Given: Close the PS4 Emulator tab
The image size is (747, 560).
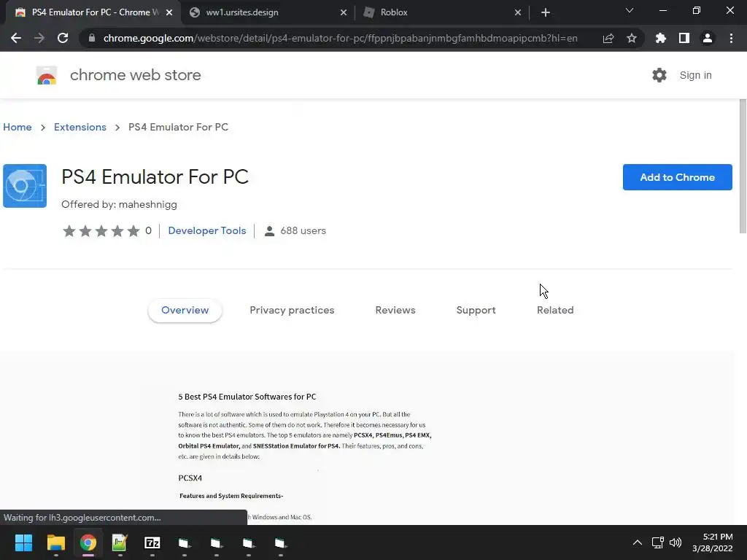Looking at the screenshot, I should 169,12.
